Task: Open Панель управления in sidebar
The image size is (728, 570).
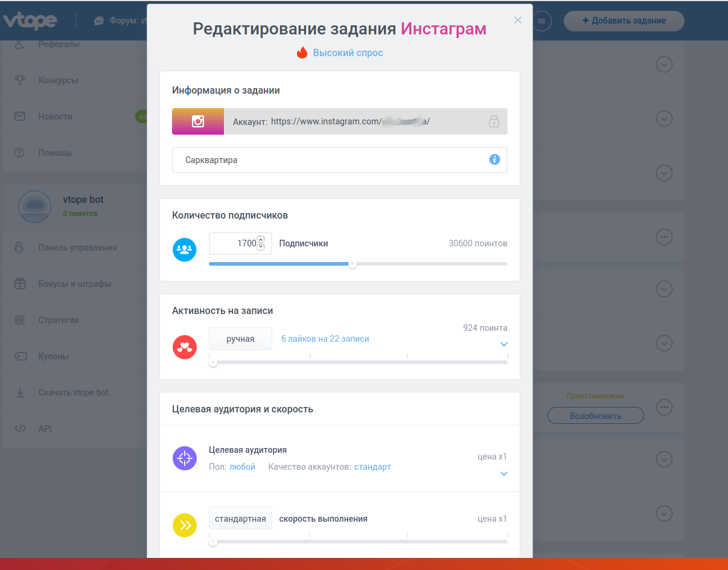Action: tap(77, 248)
